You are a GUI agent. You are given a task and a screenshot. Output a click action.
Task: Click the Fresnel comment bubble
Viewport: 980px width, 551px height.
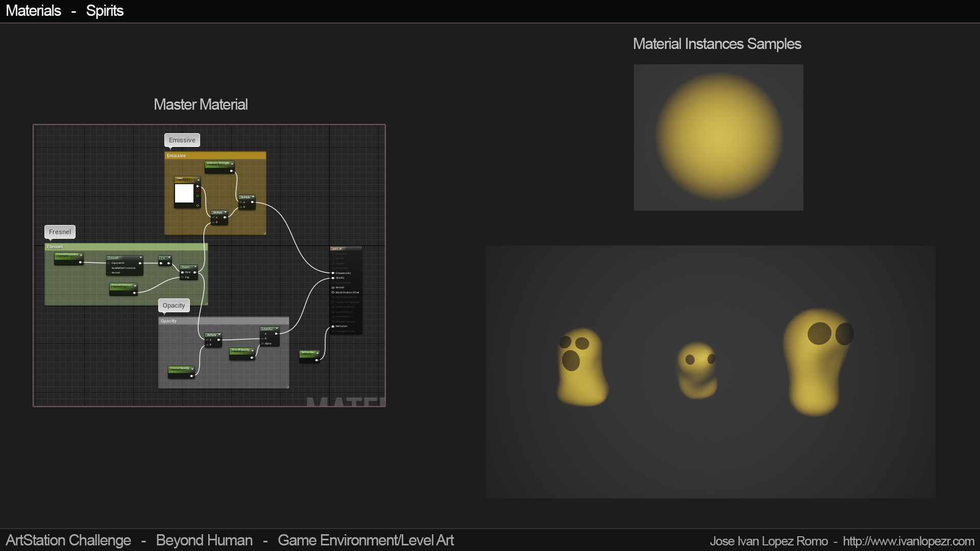(60, 232)
